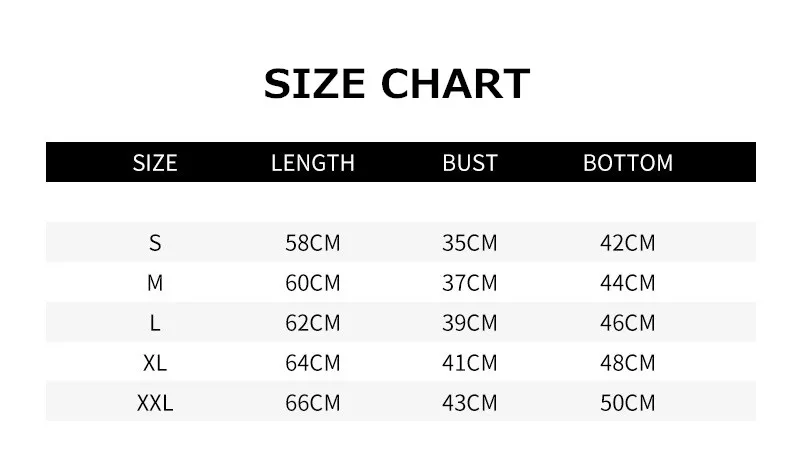This screenshot has width=790, height=462.
Task: Click the 39CM bust value
Action: pyautogui.click(x=470, y=322)
